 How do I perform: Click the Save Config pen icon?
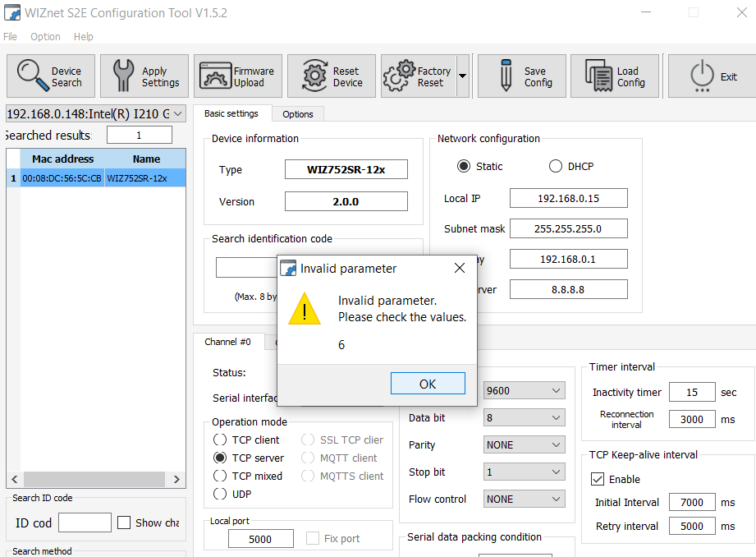[506, 76]
